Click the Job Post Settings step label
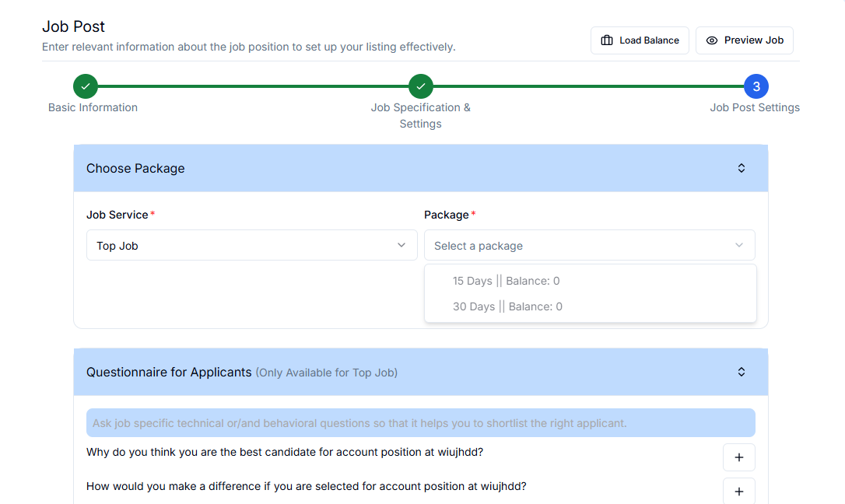This screenshot has height=504, width=845. 755,107
